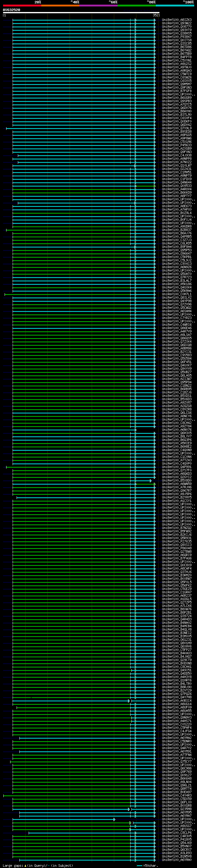197x868 pixels.
Task: Select the UniRef100_A4RUV4 label
Action: (177, 189)
